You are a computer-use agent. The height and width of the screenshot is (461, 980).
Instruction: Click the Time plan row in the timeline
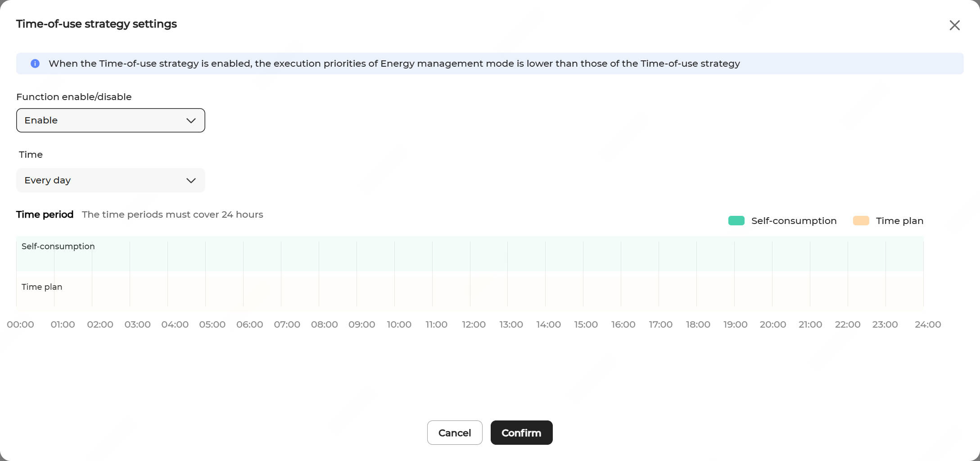point(470,289)
